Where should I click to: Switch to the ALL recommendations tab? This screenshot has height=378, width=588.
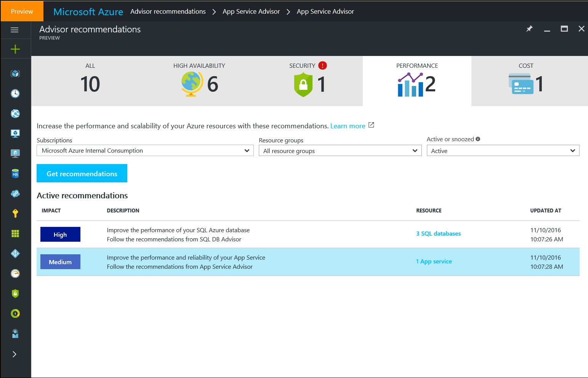point(90,81)
